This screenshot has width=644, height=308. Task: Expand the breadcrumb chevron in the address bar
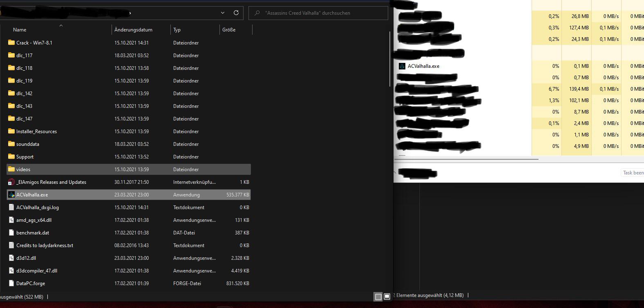[x=130, y=13]
